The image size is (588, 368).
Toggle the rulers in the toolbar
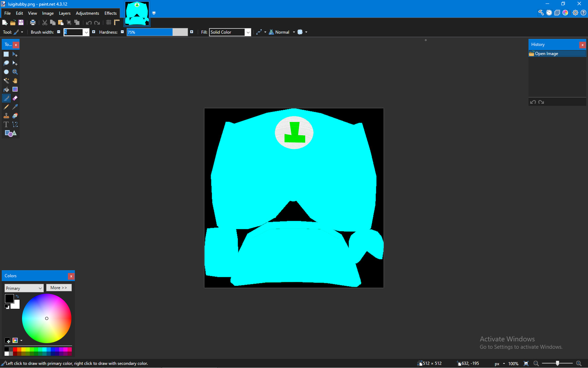(117, 22)
